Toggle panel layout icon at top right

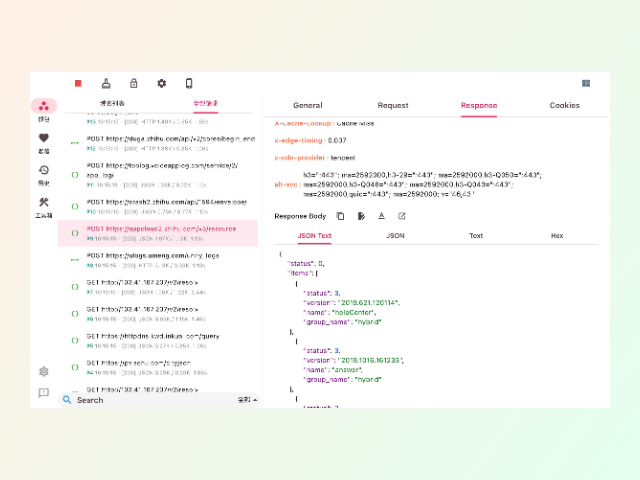[586, 83]
